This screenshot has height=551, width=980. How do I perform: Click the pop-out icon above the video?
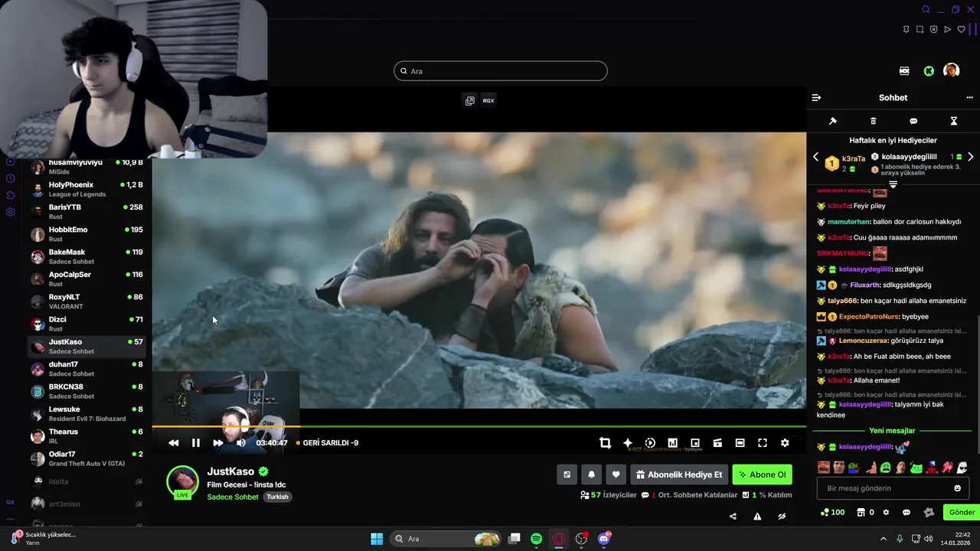[x=470, y=100]
